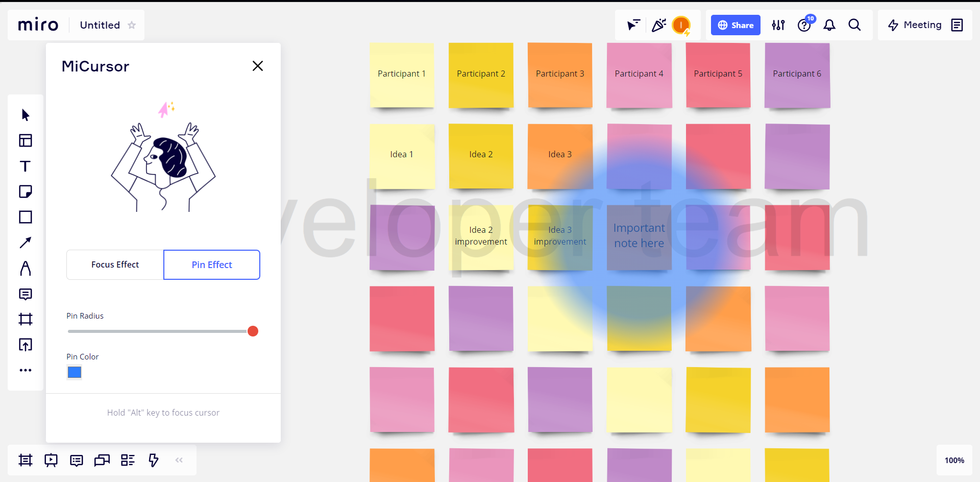This screenshot has height=482, width=980.
Task: Select the Text tool
Action: (x=26, y=166)
